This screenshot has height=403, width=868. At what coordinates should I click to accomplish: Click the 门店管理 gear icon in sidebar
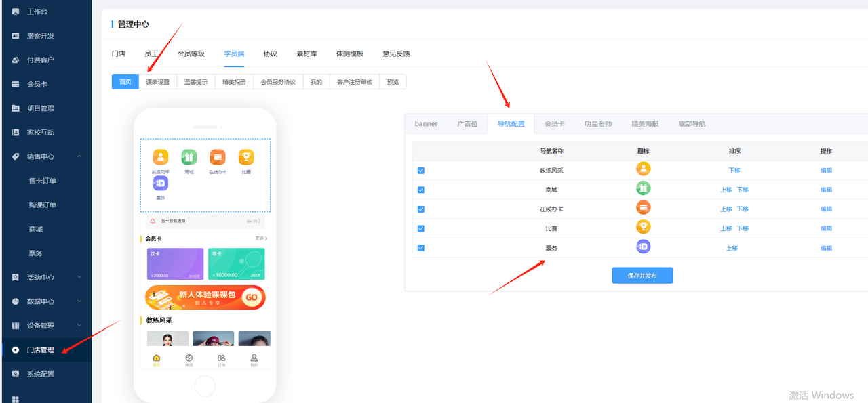tap(16, 349)
